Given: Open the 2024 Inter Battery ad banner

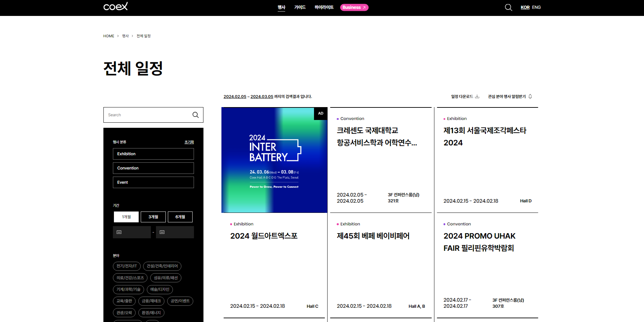Looking at the screenshot, I should (x=274, y=160).
